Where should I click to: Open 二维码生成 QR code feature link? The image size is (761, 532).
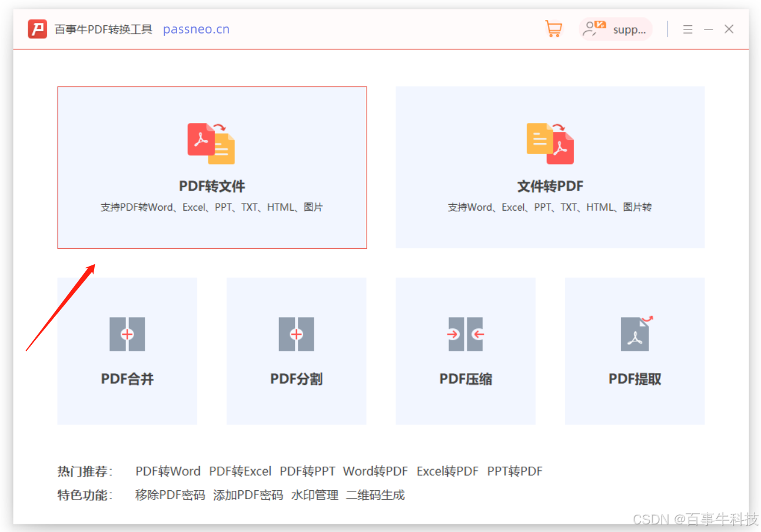tap(375, 495)
